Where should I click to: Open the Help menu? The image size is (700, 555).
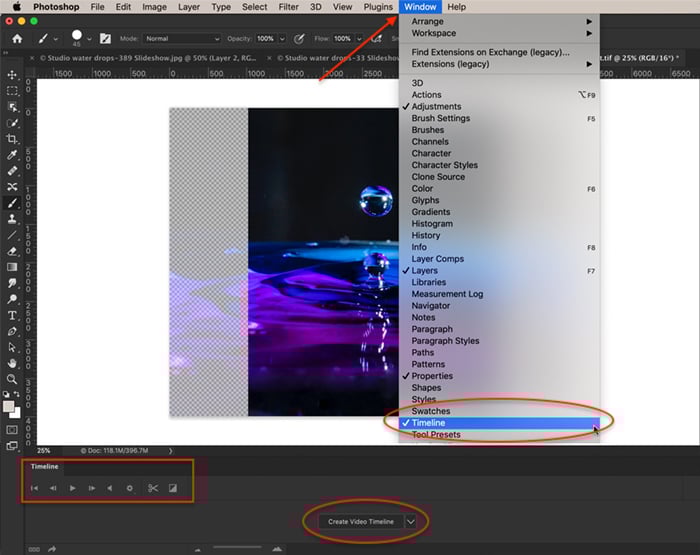coord(456,7)
